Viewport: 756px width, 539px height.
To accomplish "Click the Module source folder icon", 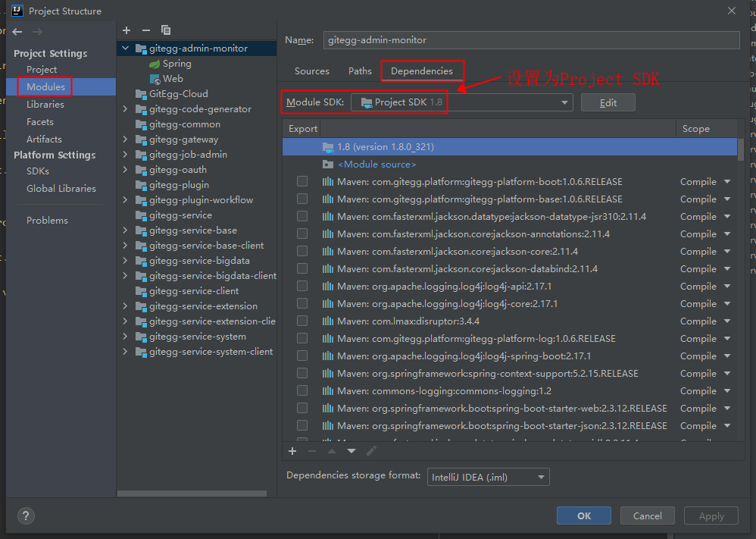I will pos(328,165).
